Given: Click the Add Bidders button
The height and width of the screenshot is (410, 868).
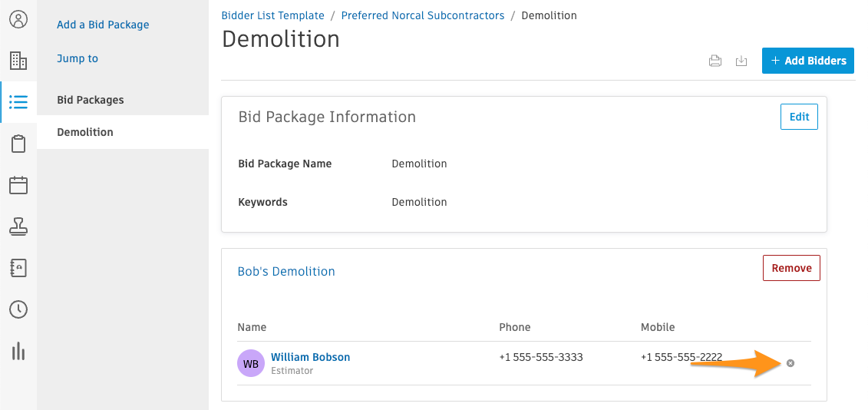Looking at the screenshot, I should click(807, 61).
